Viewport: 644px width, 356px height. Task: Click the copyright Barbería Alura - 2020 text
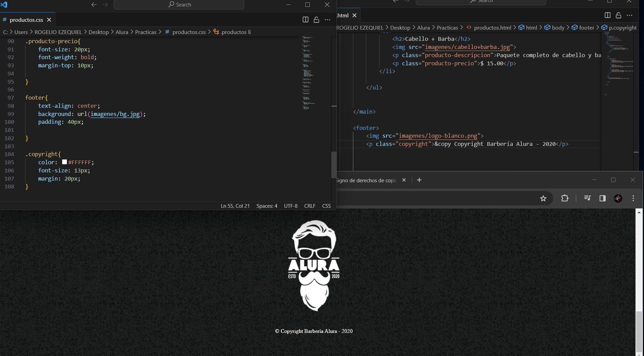pyautogui.click(x=314, y=331)
